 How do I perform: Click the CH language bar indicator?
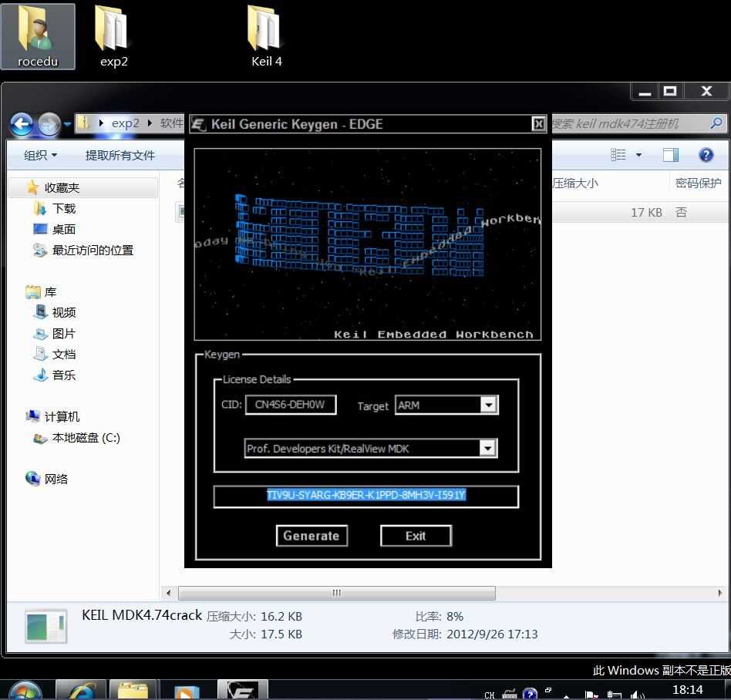coord(489,695)
